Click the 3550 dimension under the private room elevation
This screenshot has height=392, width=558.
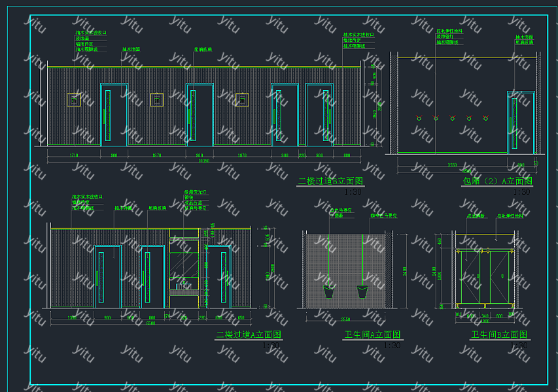click(x=452, y=165)
